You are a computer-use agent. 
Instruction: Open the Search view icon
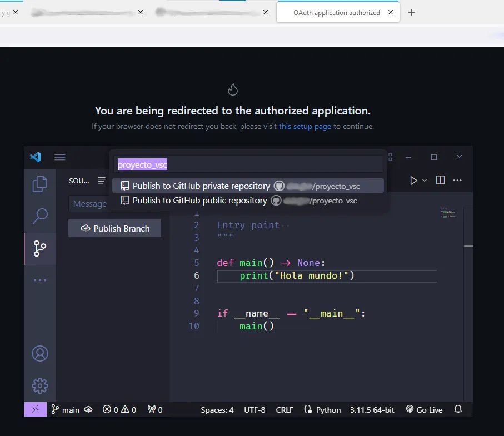(40, 216)
